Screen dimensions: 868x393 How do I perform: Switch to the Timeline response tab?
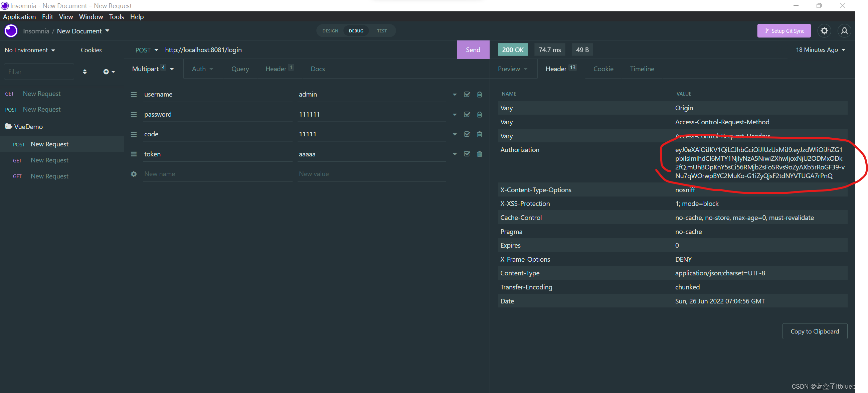point(642,69)
